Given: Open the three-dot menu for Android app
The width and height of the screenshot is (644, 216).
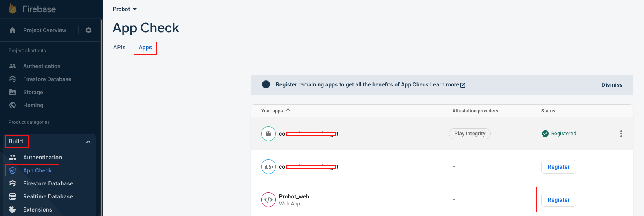Looking at the screenshot, I should click(621, 134).
